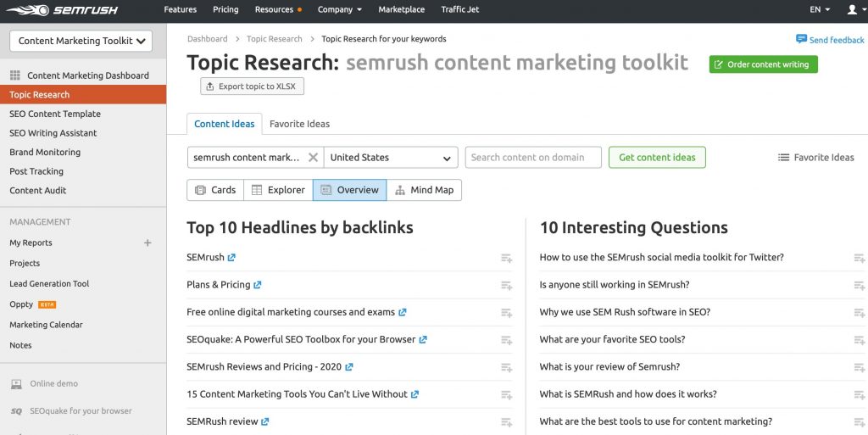Open Traffic Jet in the top bar
This screenshot has width=868, height=435.
[460, 9]
